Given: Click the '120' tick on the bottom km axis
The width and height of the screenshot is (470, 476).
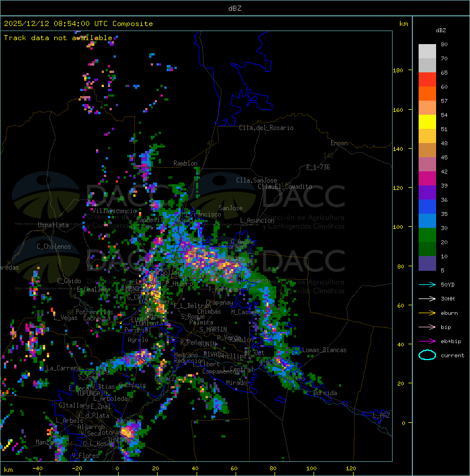Looking at the screenshot, I should pyautogui.click(x=351, y=469).
